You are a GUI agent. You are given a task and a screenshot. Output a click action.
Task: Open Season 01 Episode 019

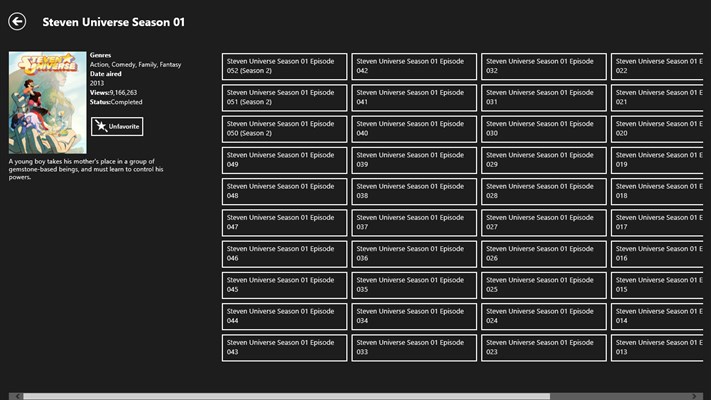657,161
